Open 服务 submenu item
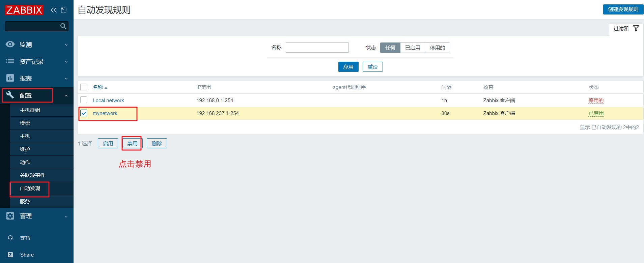 [x=42, y=201]
